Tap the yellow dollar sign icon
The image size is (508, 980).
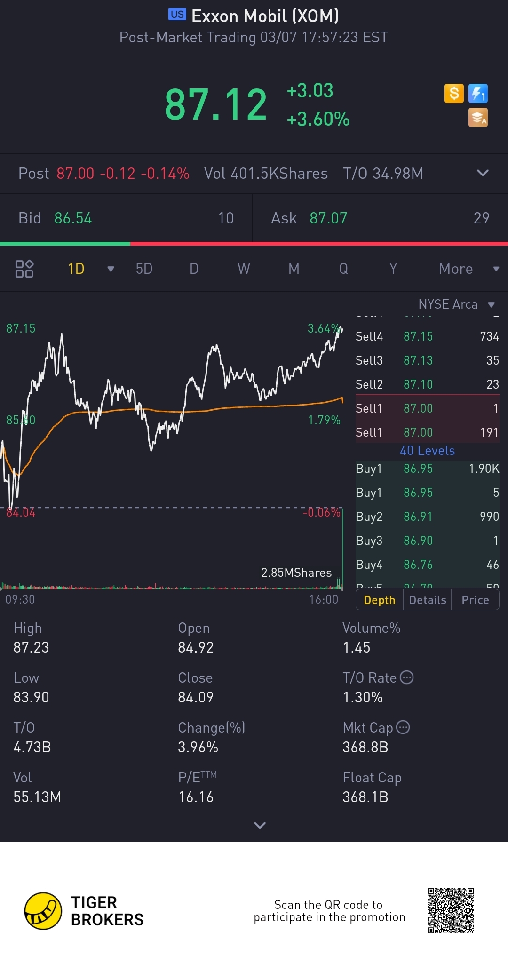click(454, 93)
